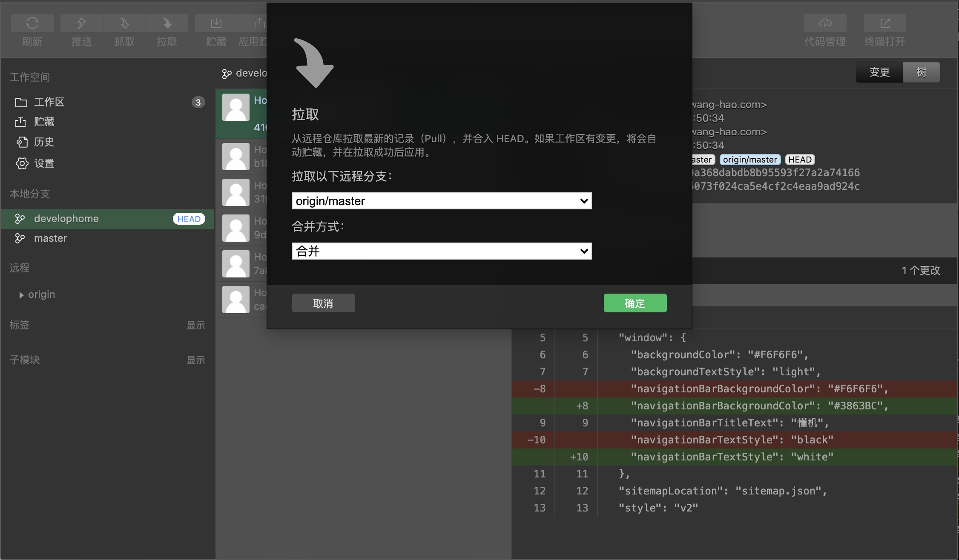Click the added line "#3863BC" navigationBarBackgroundColor
Screen dimensions: 959x560
tap(735, 406)
